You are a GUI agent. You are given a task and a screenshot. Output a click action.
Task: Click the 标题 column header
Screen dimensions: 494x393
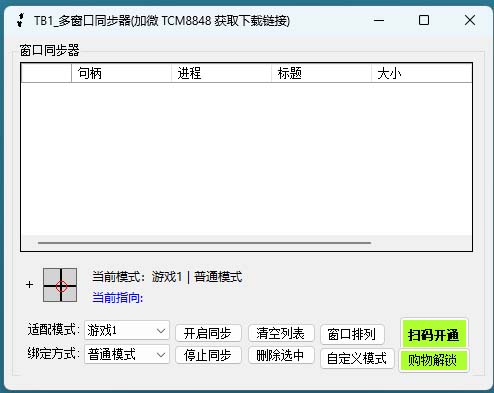pyautogui.click(x=321, y=73)
